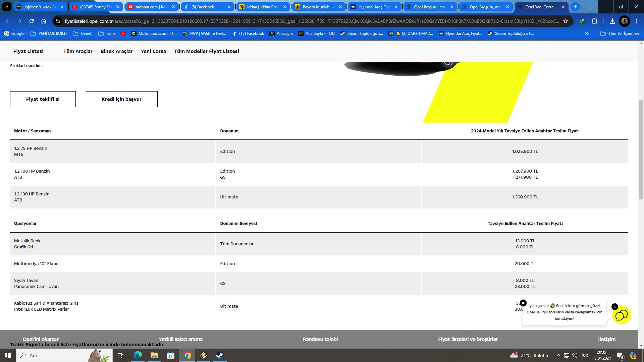644x362 pixels.
Task: Select the 1.2 75 HP Benzin row
Action: click(x=319, y=152)
